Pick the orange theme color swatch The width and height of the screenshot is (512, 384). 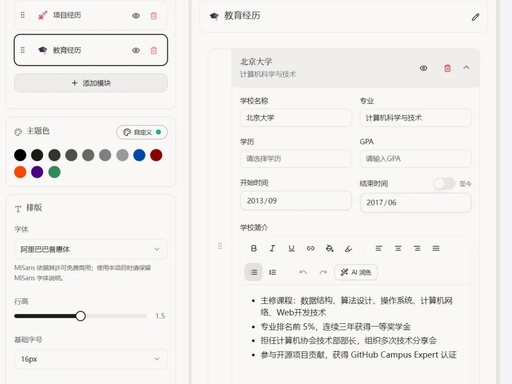pos(20,172)
